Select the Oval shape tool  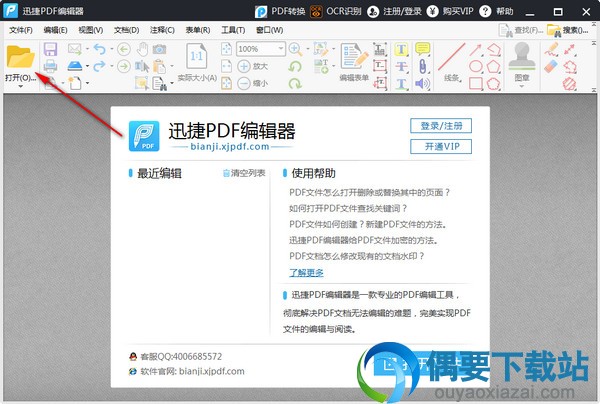(x=476, y=66)
